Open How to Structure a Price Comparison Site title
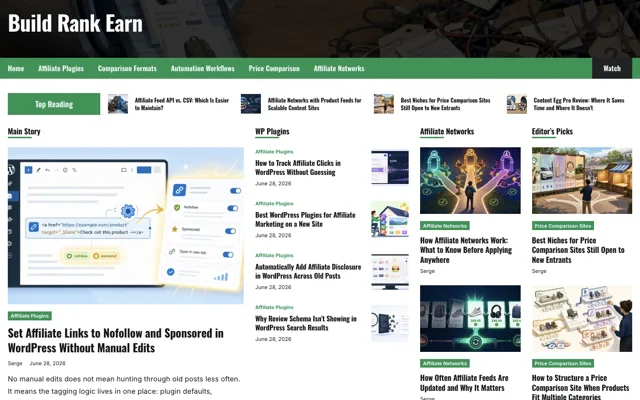This screenshot has width=640, height=400. 580,387
